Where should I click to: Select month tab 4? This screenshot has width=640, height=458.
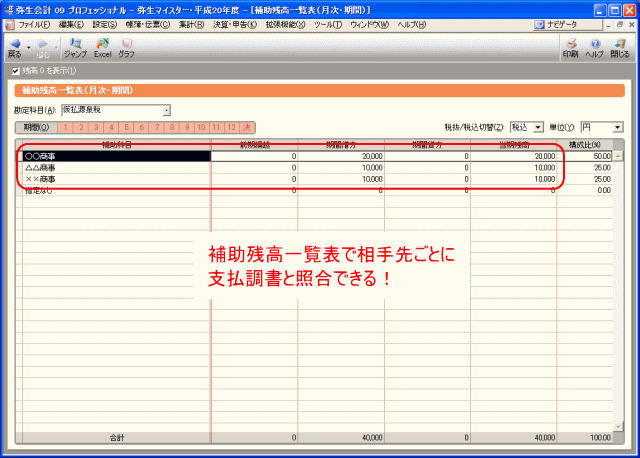pyautogui.click(x=111, y=127)
